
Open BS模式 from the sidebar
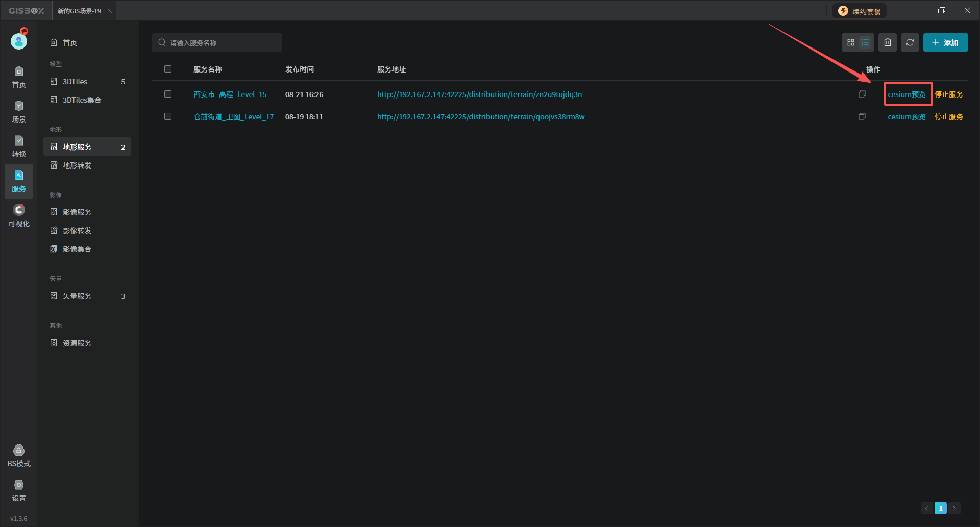pyautogui.click(x=19, y=456)
